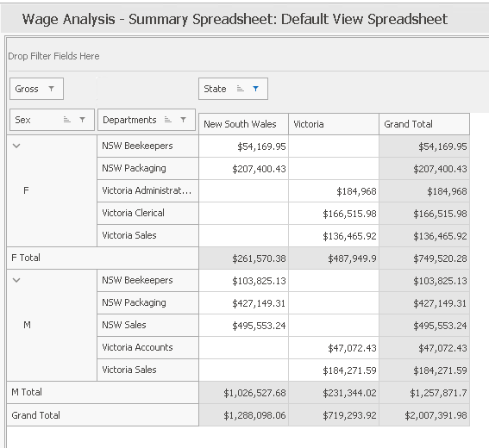Open the State field filter funnel
The width and height of the screenshot is (489, 448).
(256, 89)
